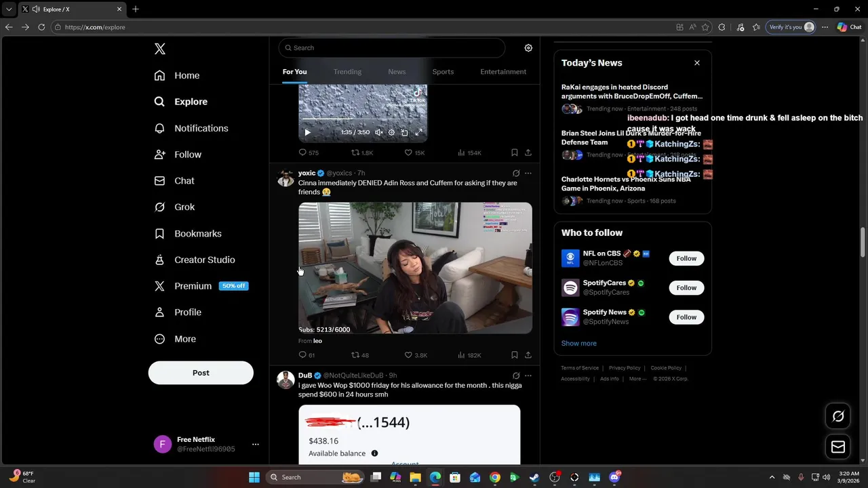Open Notifications in the sidebar
The height and width of the screenshot is (488, 868).
(x=191, y=128)
